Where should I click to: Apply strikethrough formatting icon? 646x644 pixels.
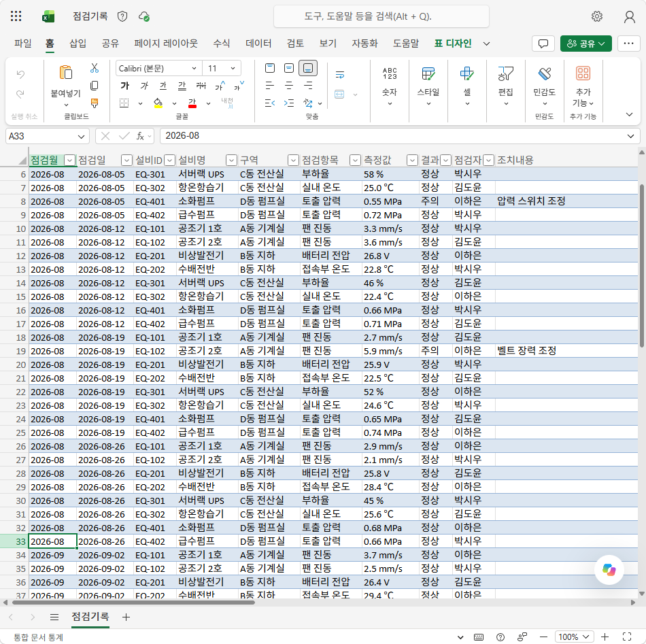tap(201, 86)
